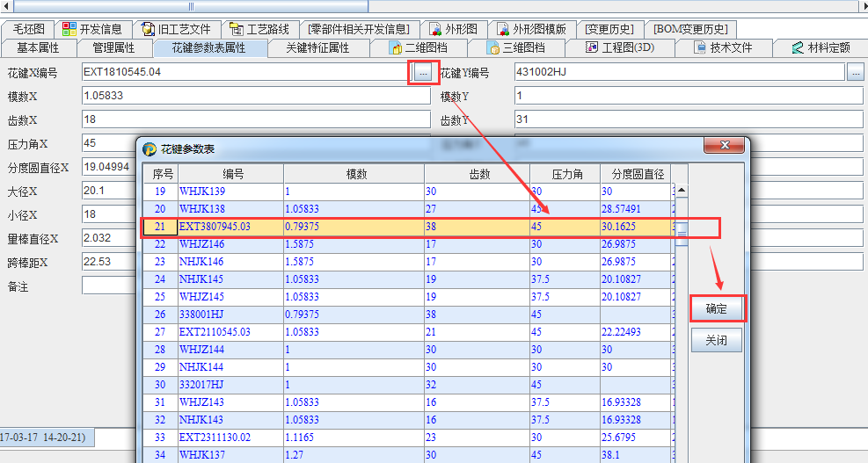Open the 外形图 tab icon

[436, 29]
